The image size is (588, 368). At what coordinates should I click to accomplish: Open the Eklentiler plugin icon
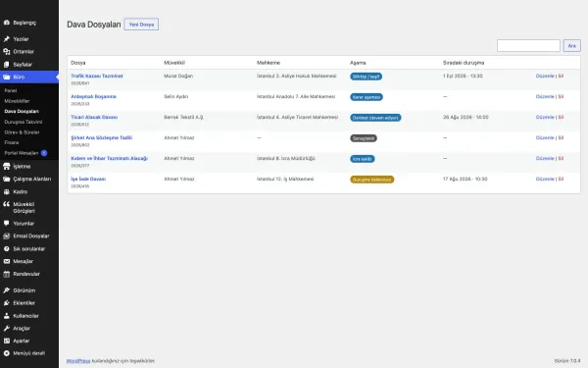(x=7, y=302)
